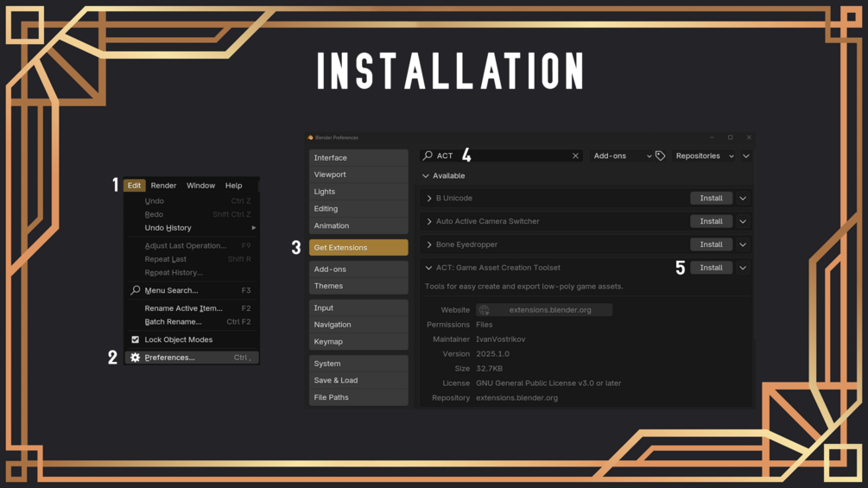Open extensions.blender.org website link
The width and height of the screenshot is (868, 488).
pyautogui.click(x=544, y=310)
